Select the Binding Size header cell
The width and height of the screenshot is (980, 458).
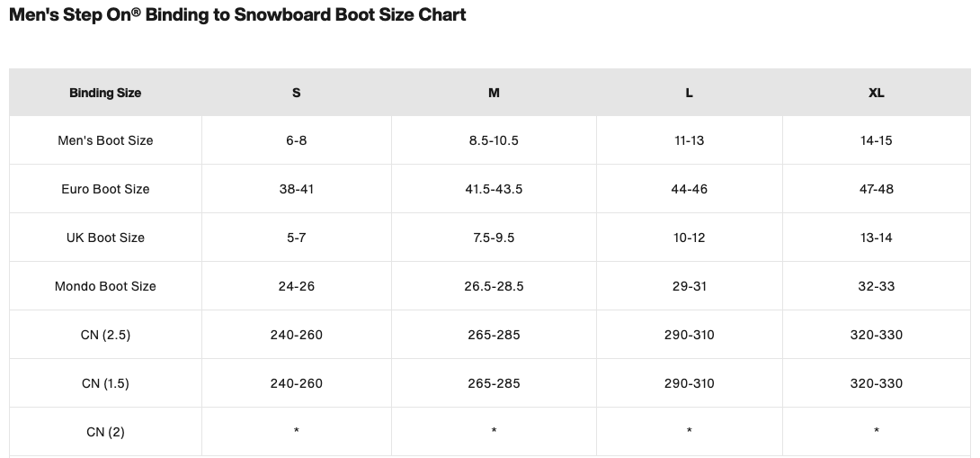(x=105, y=93)
